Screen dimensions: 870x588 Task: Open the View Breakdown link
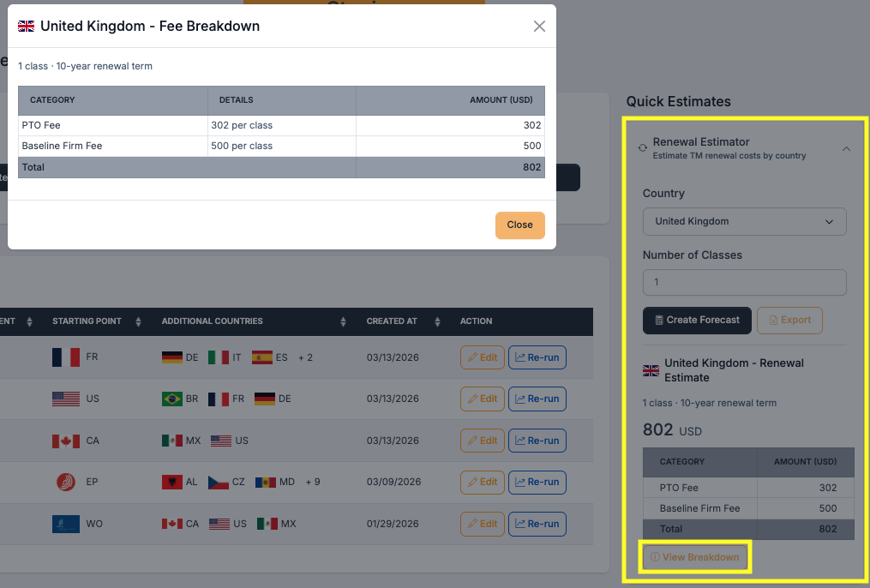coord(694,557)
